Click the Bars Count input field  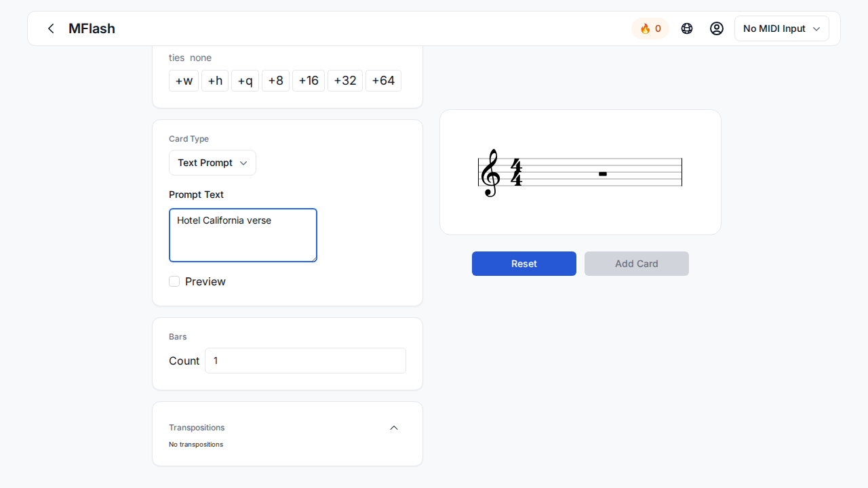coord(305,361)
